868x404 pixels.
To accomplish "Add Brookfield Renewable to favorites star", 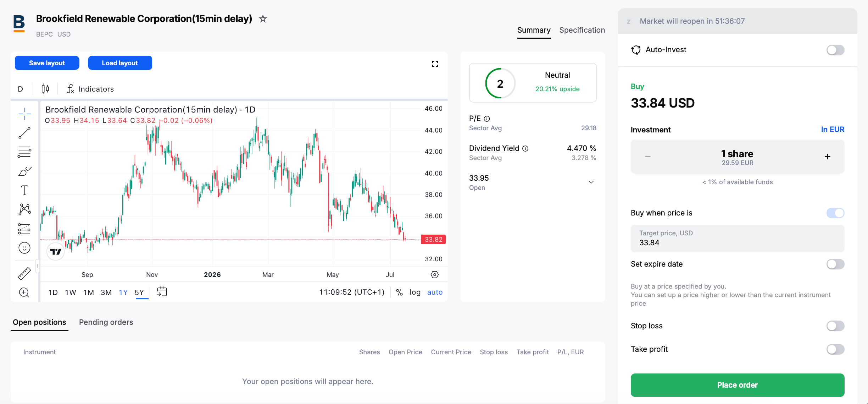I will click(x=263, y=18).
